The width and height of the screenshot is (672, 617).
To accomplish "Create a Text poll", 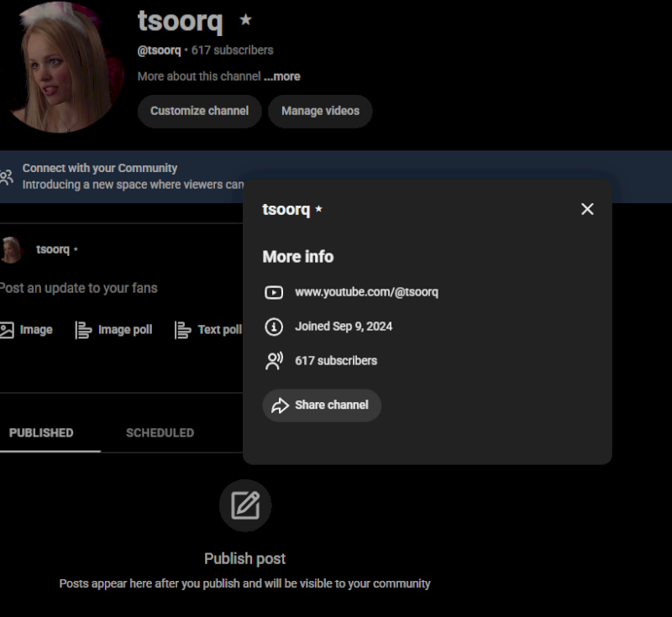I will [x=208, y=330].
